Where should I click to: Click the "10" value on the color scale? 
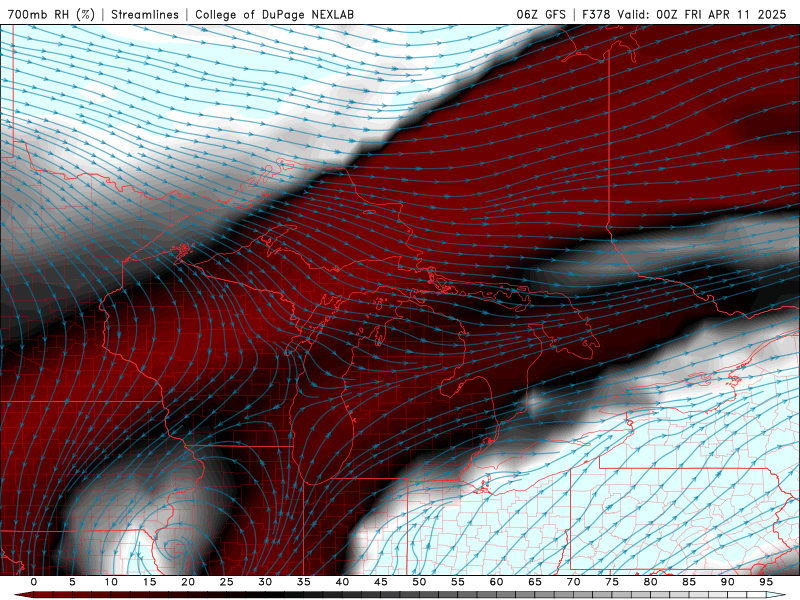pos(111,582)
